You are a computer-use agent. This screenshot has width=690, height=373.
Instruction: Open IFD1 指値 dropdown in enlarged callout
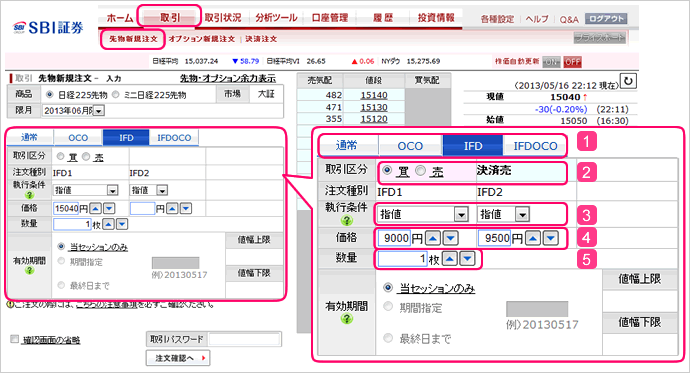tap(422, 214)
